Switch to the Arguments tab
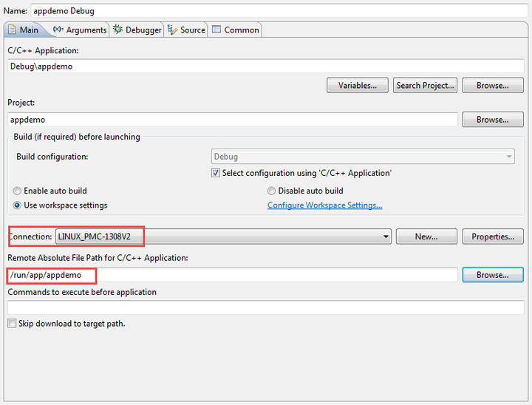The image size is (532, 405). tap(80, 30)
